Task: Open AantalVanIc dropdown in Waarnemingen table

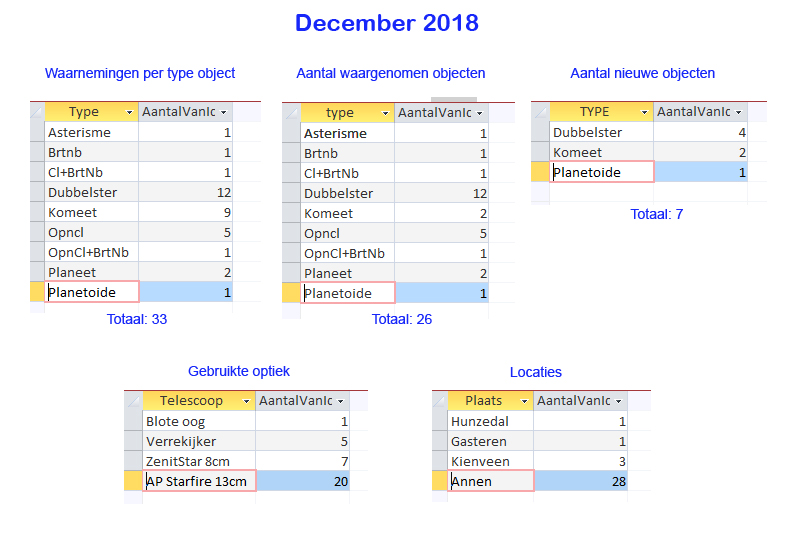Action: 223,112
